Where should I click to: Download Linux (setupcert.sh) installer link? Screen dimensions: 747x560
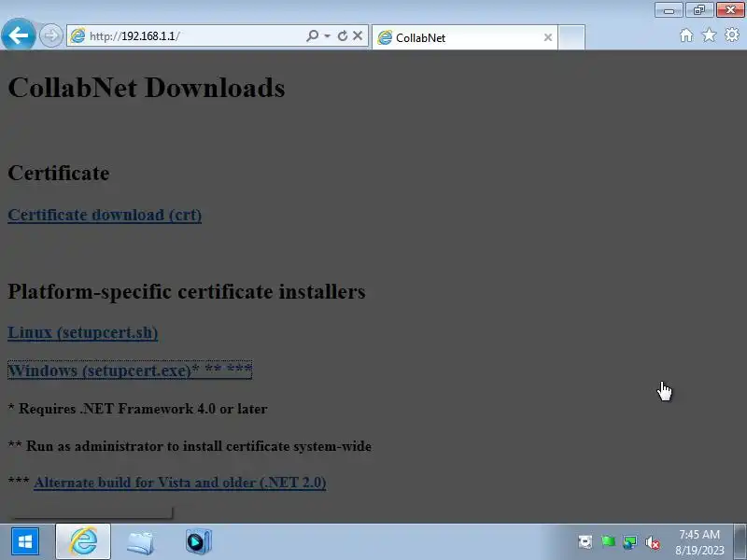point(83,332)
